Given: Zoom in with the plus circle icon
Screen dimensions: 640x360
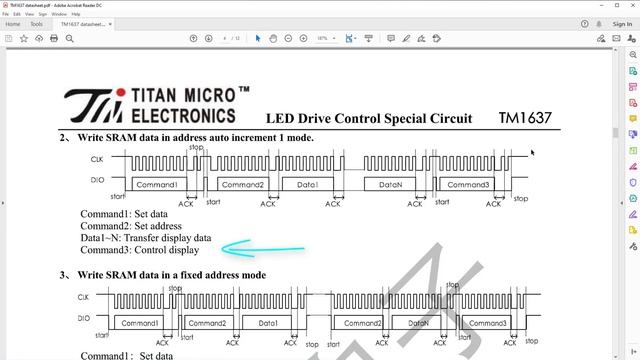Looking at the screenshot, I should [303, 38].
